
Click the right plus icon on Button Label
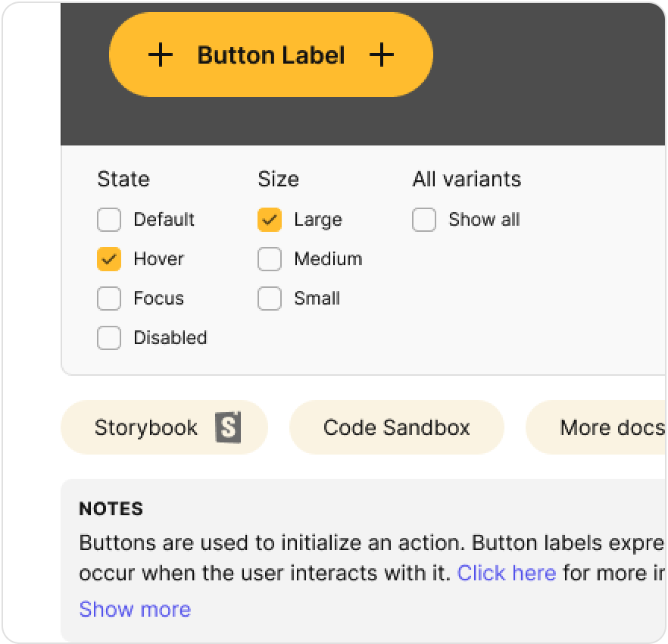(382, 54)
